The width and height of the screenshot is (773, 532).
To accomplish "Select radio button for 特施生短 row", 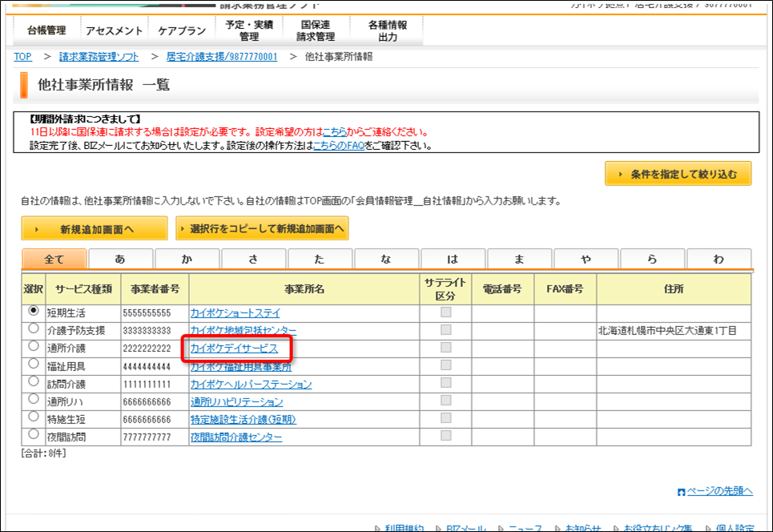I will point(33,417).
